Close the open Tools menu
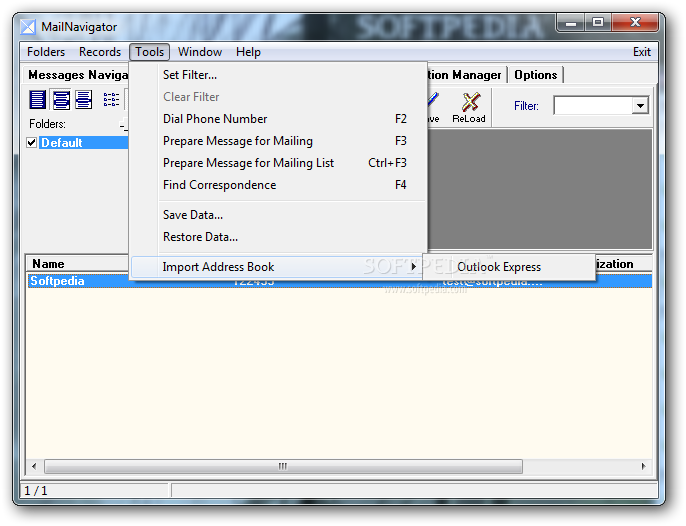The width and height of the screenshot is (686, 526). 149,52
